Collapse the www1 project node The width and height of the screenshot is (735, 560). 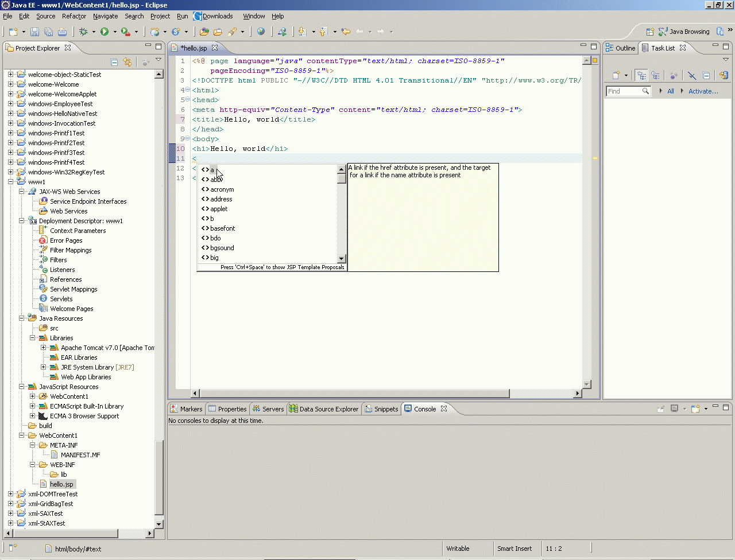11,182
